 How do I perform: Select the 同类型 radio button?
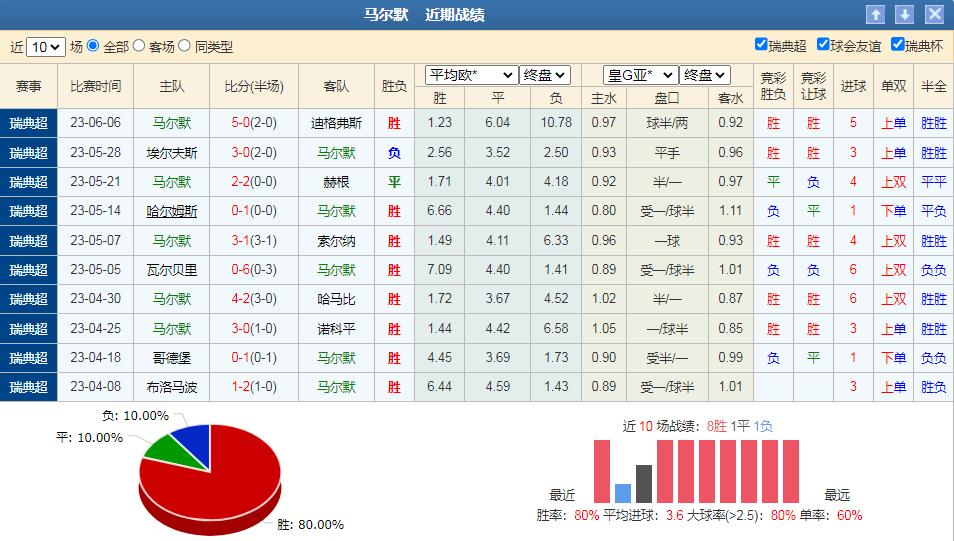[x=184, y=46]
